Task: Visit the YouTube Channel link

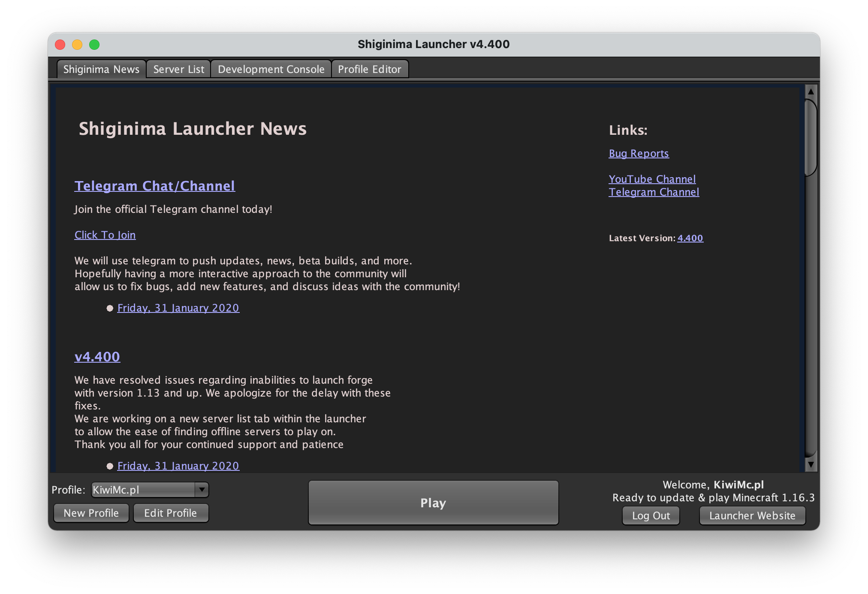Action: (652, 179)
